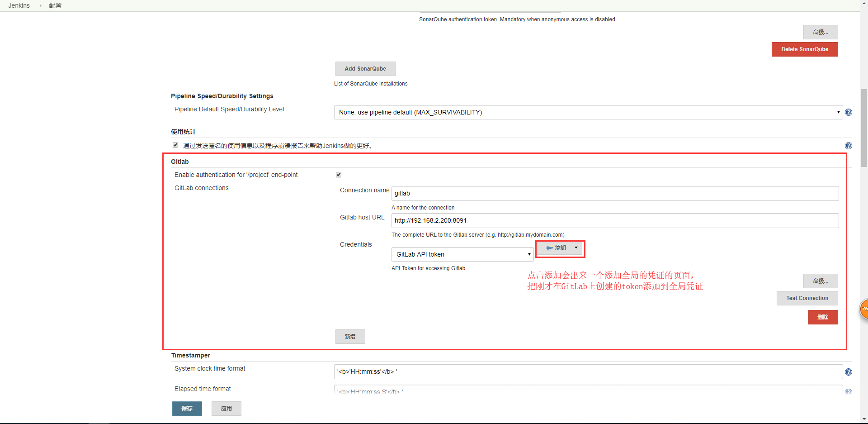Go to Jenkins breadcrumb home
The image size is (868, 424).
[x=19, y=5]
